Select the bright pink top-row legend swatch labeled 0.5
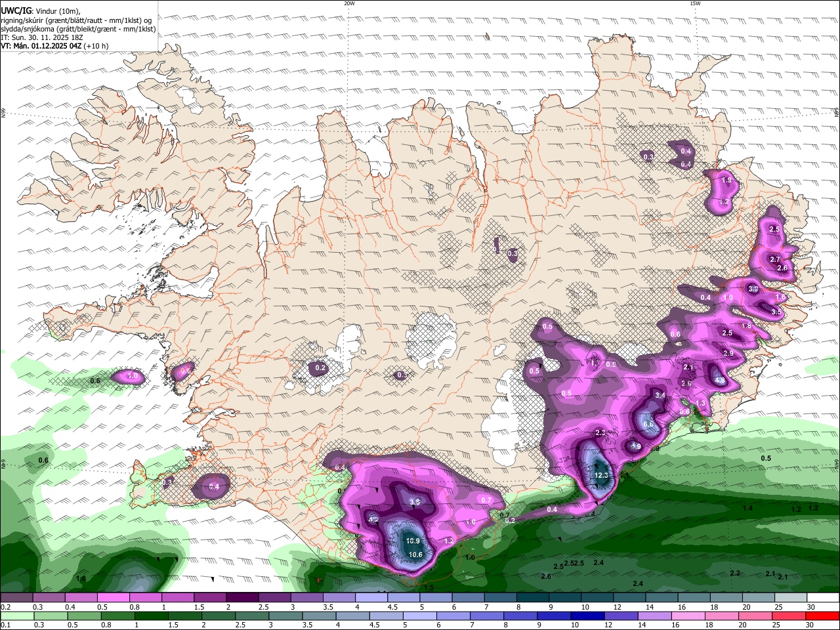The image size is (840, 630). tap(113, 598)
